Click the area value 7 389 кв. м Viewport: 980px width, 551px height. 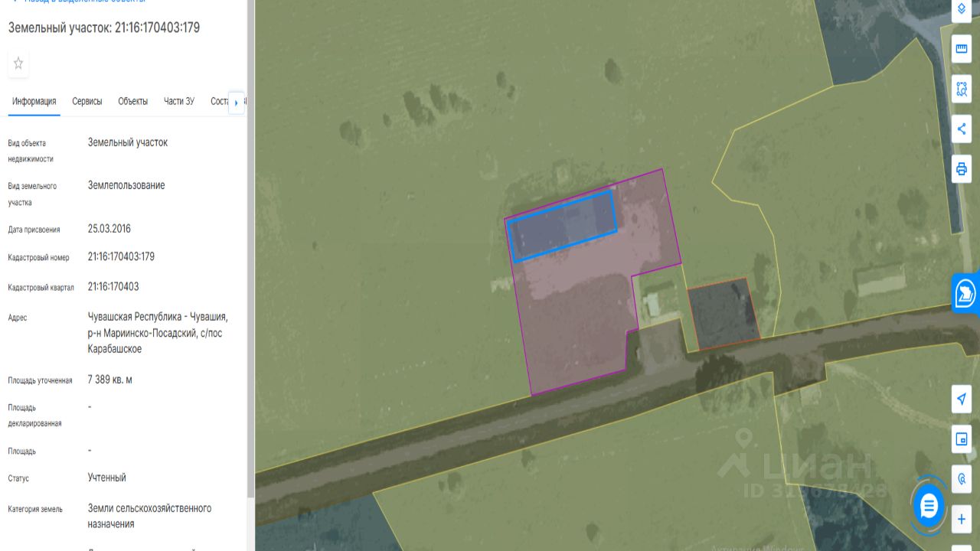click(110, 380)
